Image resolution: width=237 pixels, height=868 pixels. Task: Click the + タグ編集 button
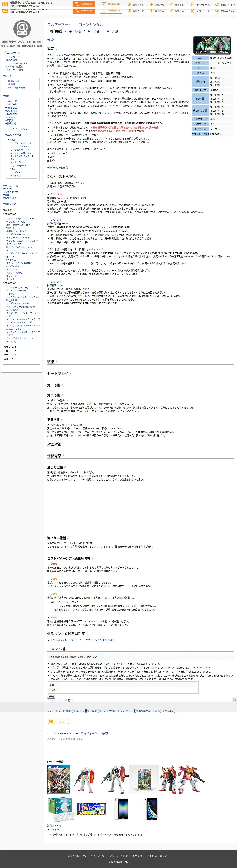(168, 711)
